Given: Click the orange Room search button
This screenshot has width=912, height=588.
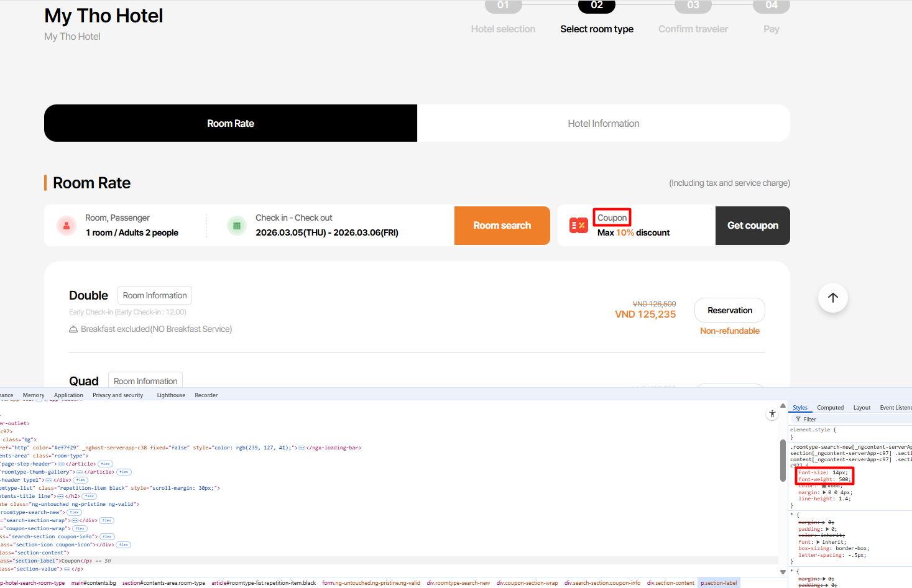Looking at the screenshot, I should click(502, 226).
